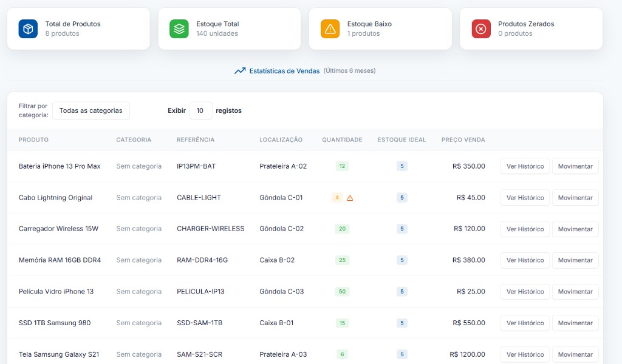This screenshot has width=622, height=364.
Task: Click the Exibir registos number field
Action: tap(200, 110)
